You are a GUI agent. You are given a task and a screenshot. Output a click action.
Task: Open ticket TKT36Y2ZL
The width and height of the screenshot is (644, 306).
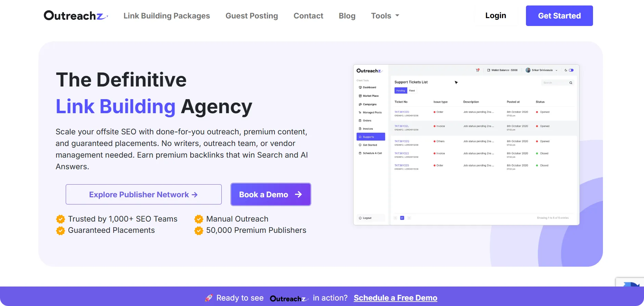click(x=402, y=126)
